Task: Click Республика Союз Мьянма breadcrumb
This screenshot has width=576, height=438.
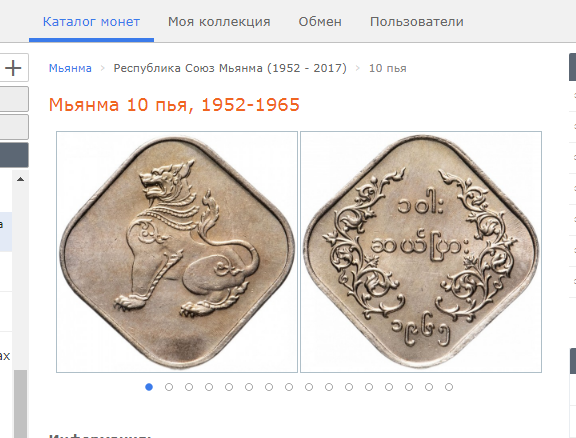Action: tap(230, 68)
